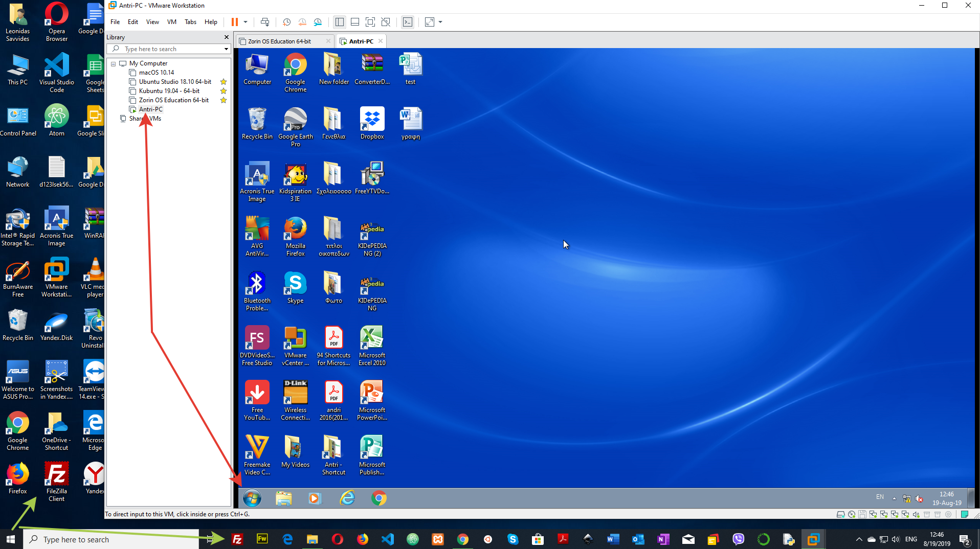The height and width of the screenshot is (549, 980).
Task: Toggle the library sidebar visibility button
Action: click(339, 22)
